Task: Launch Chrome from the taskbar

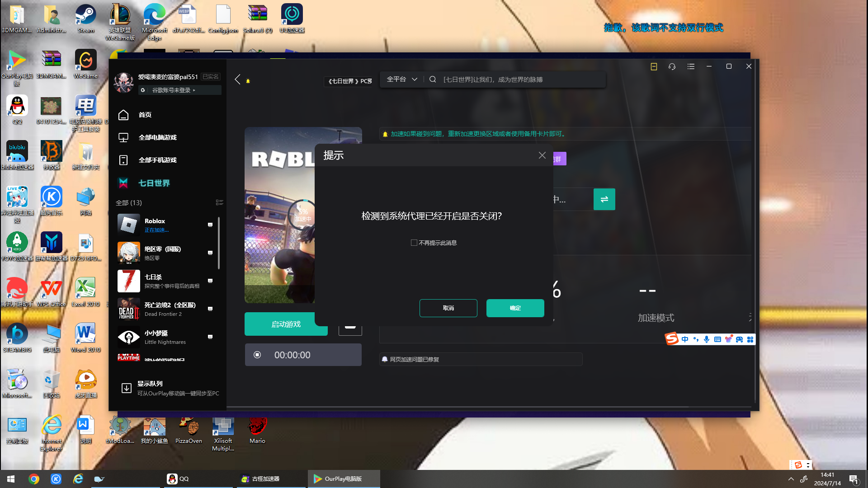Action: pos(34,479)
